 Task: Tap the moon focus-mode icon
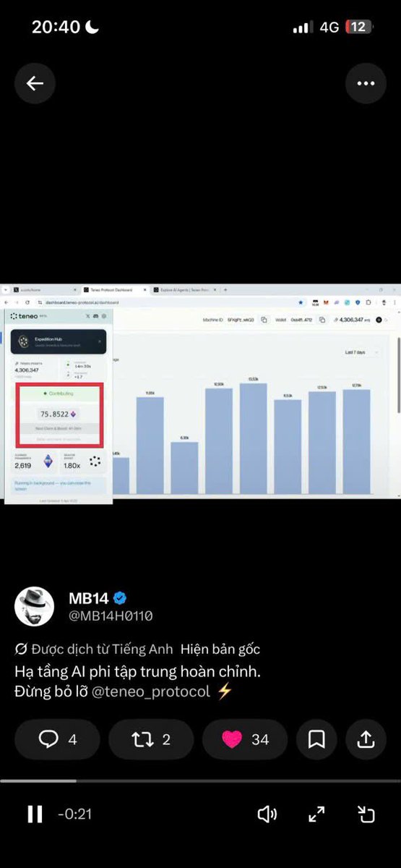click(x=92, y=27)
